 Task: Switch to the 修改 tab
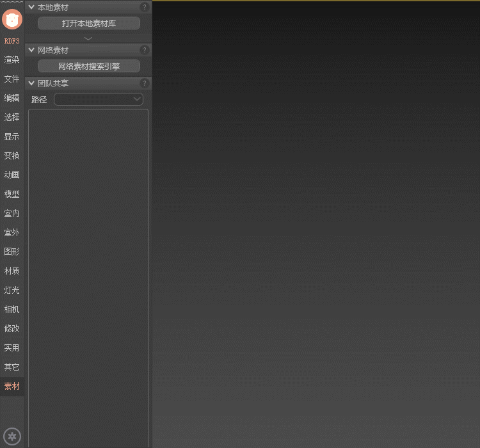[12, 328]
